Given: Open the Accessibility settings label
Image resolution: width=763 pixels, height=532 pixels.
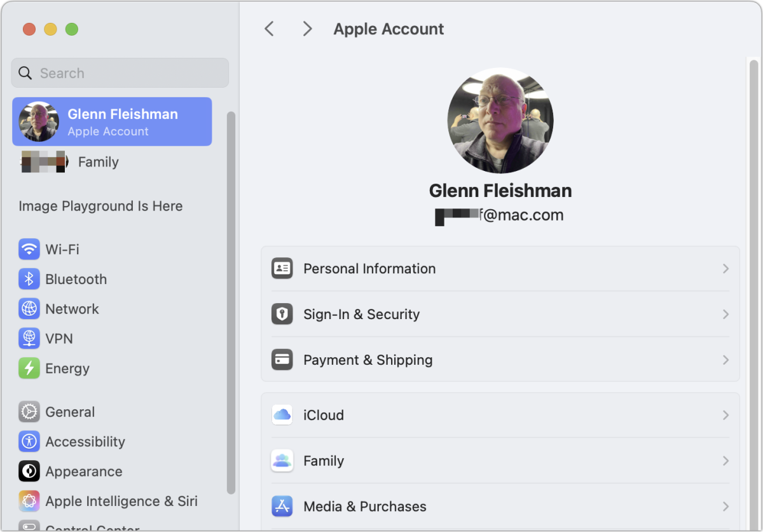Looking at the screenshot, I should [x=85, y=442].
